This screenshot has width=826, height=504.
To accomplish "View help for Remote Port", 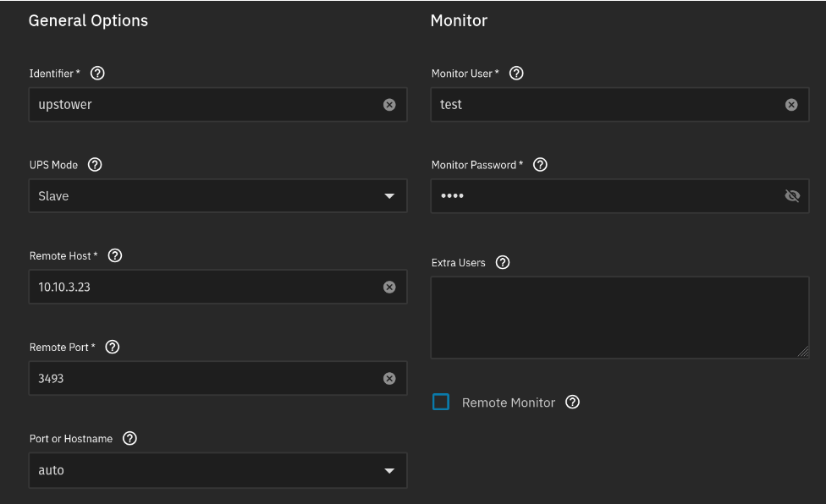I will tap(112, 347).
